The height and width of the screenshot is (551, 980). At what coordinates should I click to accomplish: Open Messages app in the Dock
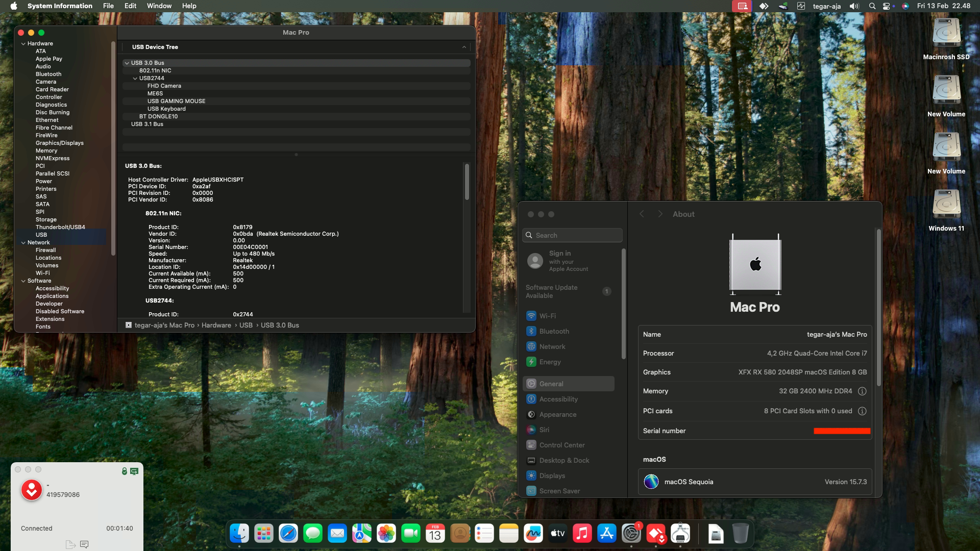[313, 534]
